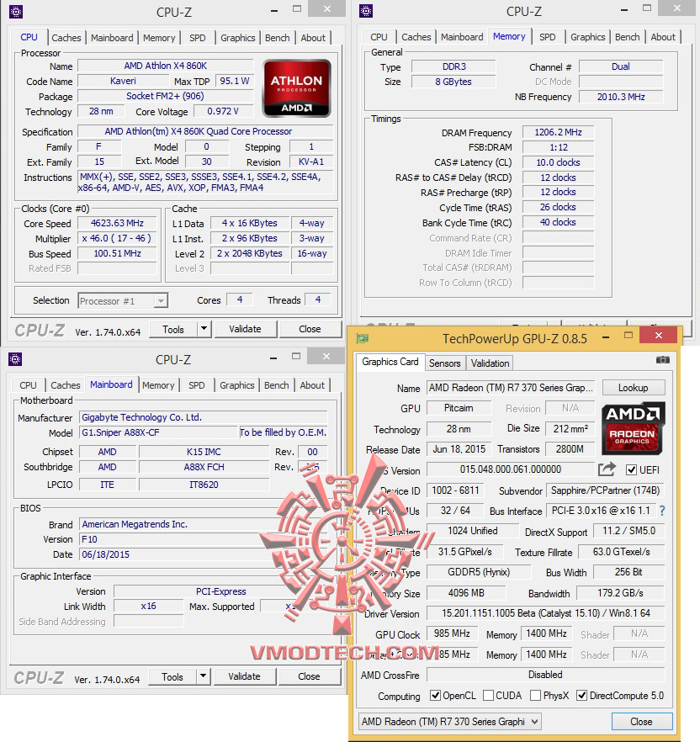
Task: Click the CPU-Z app icon in the top-left CPU window
Action: (x=16, y=12)
